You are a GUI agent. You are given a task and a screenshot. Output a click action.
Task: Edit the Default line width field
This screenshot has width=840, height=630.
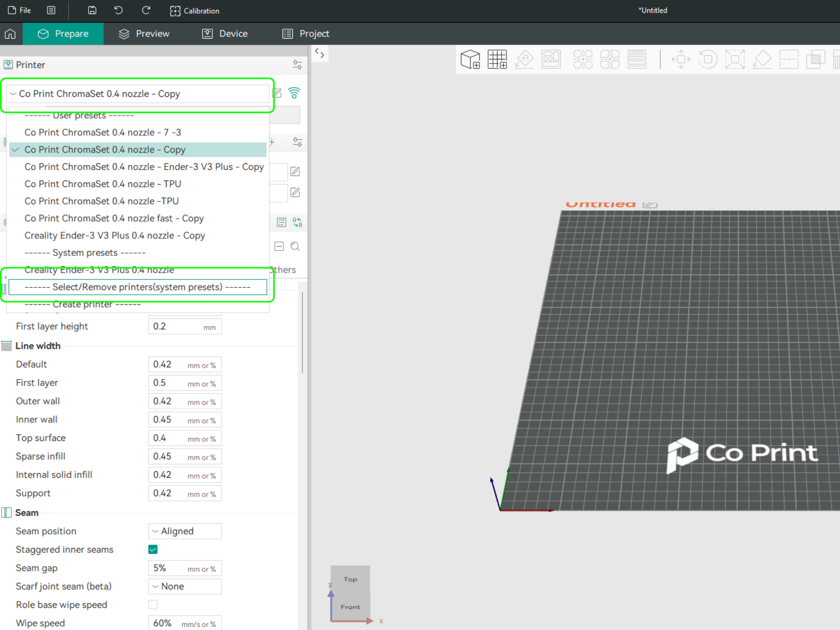click(x=185, y=365)
